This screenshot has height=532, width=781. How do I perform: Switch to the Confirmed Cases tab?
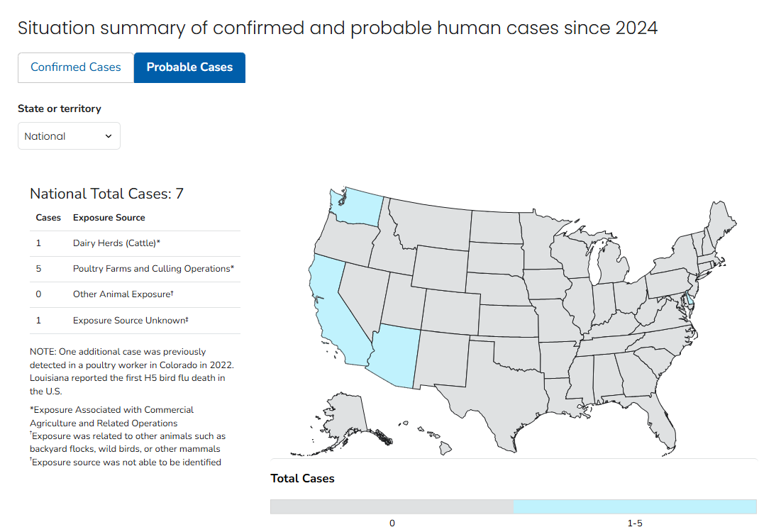[76, 67]
